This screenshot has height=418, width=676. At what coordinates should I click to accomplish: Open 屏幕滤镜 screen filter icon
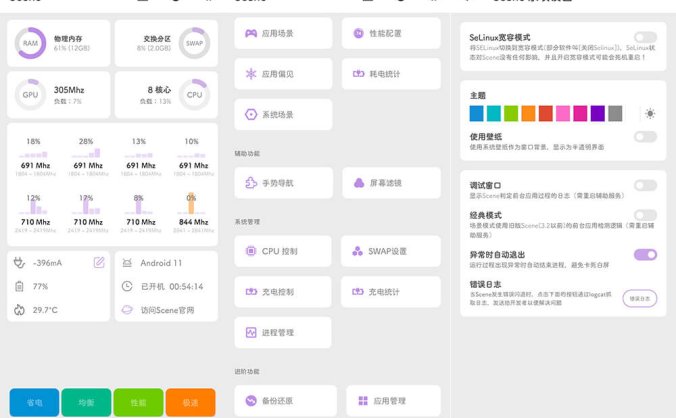pyautogui.click(x=359, y=183)
